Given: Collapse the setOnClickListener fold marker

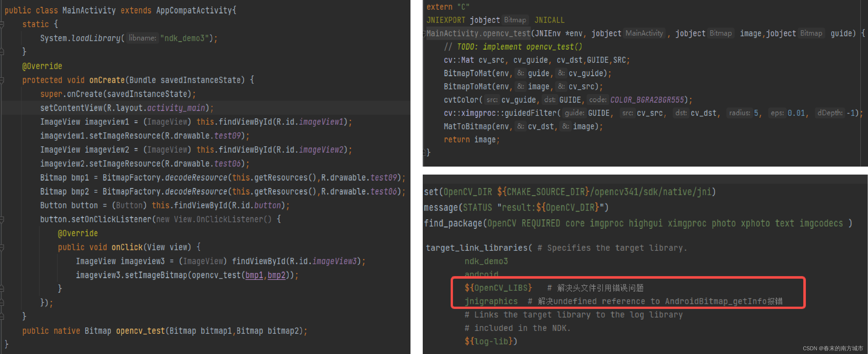Looking at the screenshot, I should tap(2, 219).
